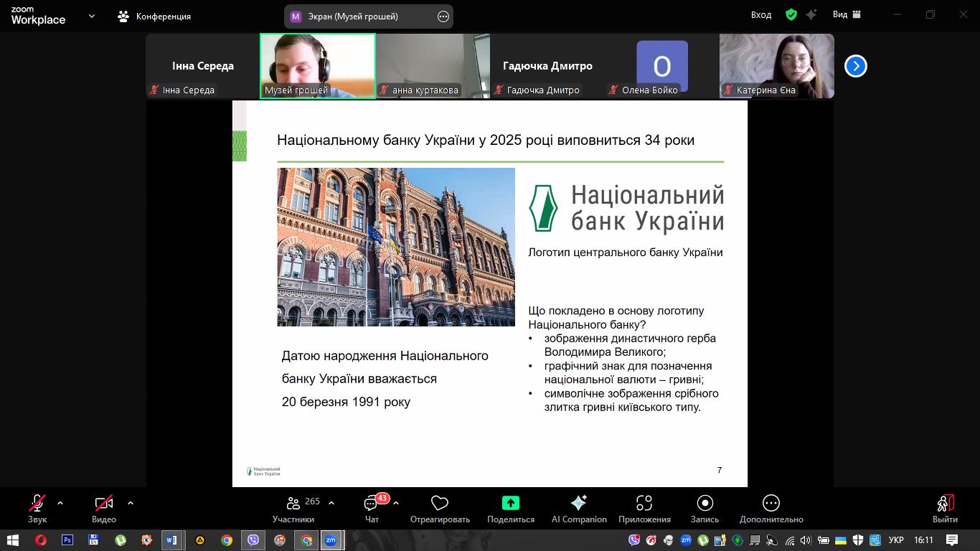Image resolution: width=980 pixels, height=551 pixels.
Task: Open Zoom icon in system tray
Action: point(686,540)
